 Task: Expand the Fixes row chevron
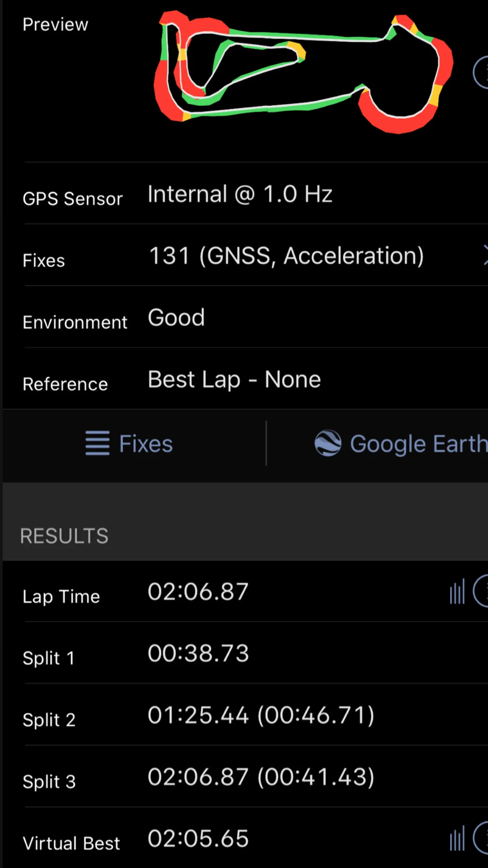click(485, 255)
